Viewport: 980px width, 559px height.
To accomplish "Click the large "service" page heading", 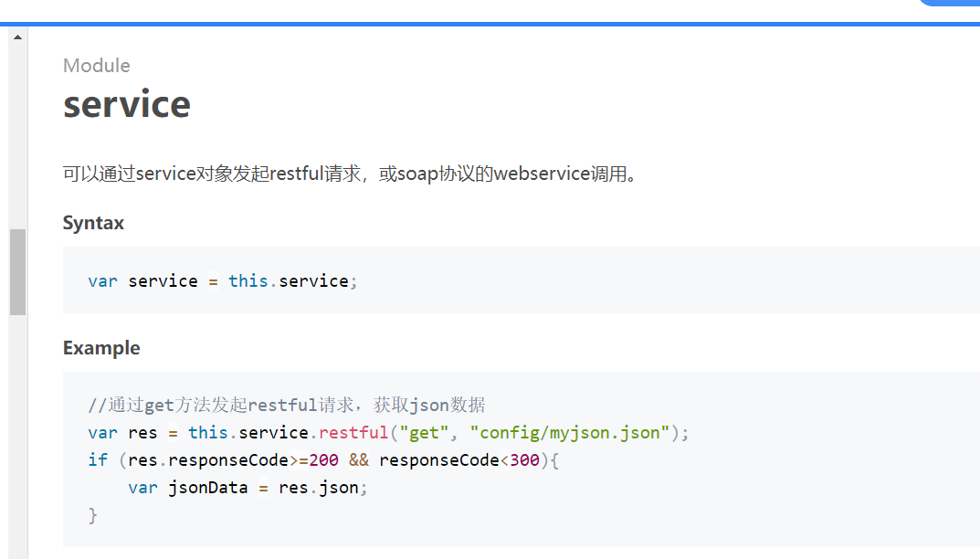I will pyautogui.click(x=126, y=104).
